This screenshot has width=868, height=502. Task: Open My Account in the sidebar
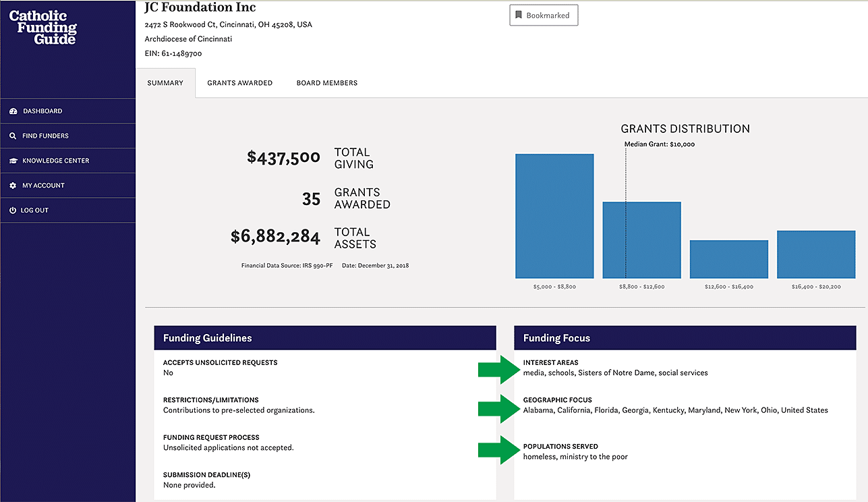click(x=67, y=186)
